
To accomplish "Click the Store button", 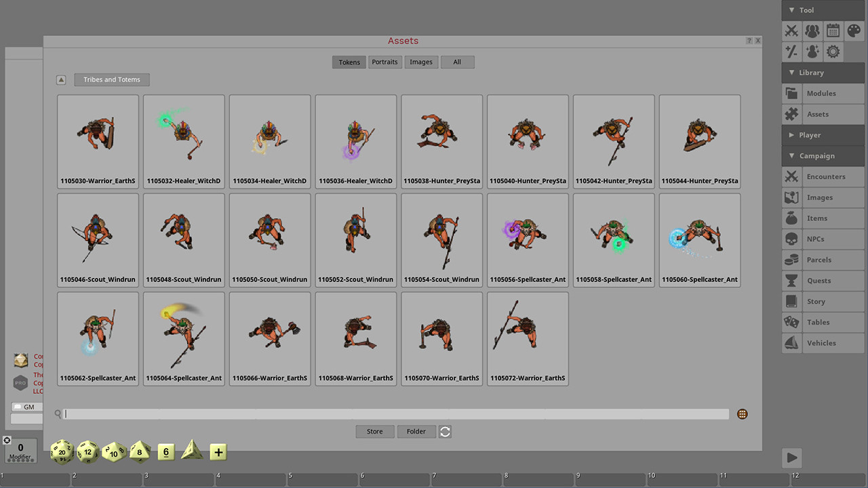I will (x=374, y=431).
